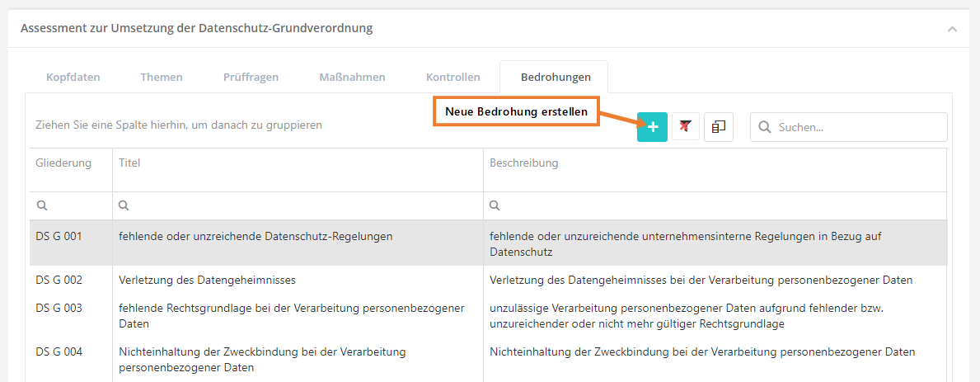Sort by the Titel column header
980x382 pixels.
point(129,163)
